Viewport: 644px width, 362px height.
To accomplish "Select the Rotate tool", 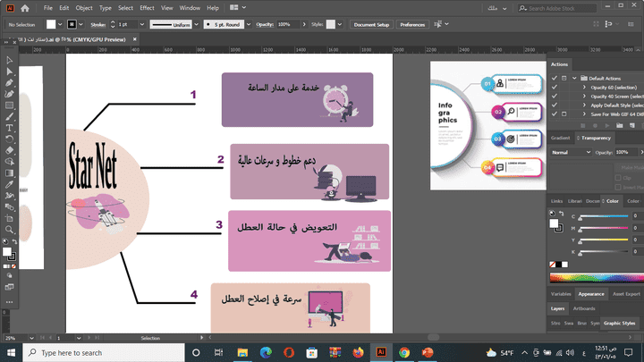I will (x=9, y=139).
